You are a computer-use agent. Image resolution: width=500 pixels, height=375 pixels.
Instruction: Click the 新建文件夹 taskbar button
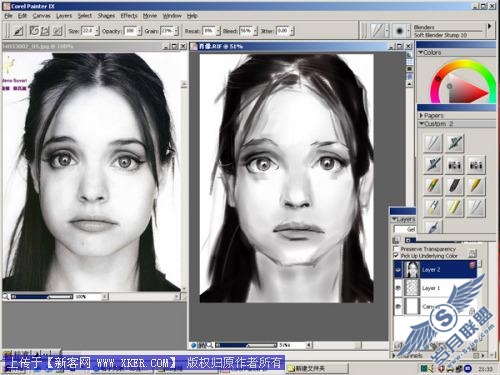317,369
